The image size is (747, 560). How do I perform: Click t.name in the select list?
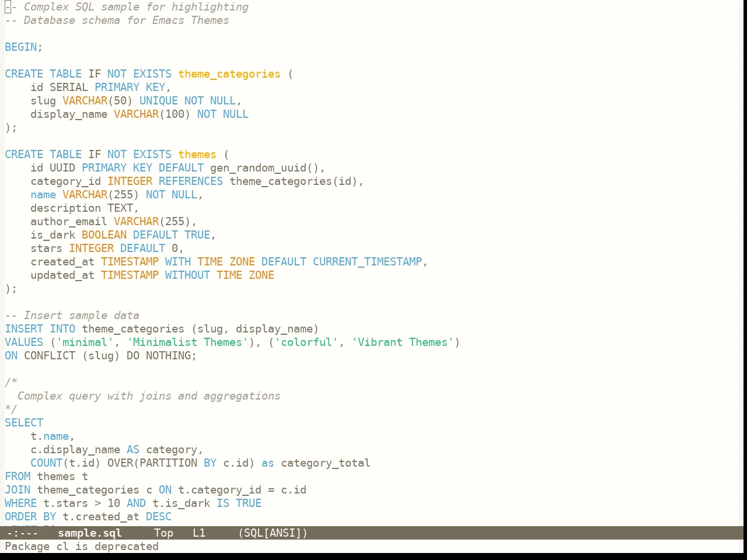point(50,436)
